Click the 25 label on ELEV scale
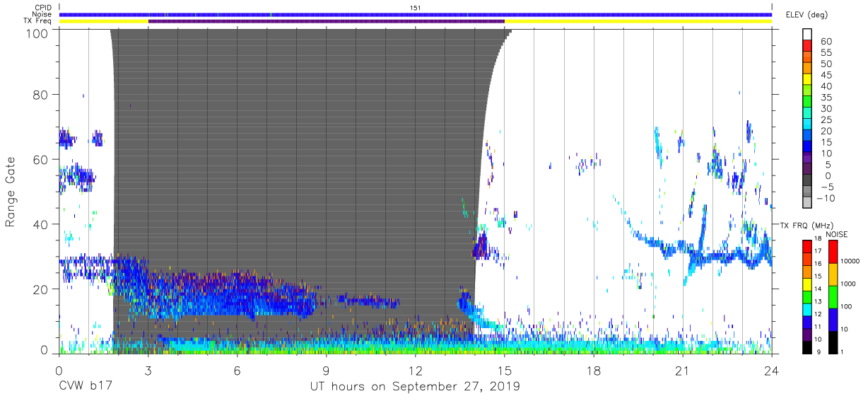 [826, 120]
